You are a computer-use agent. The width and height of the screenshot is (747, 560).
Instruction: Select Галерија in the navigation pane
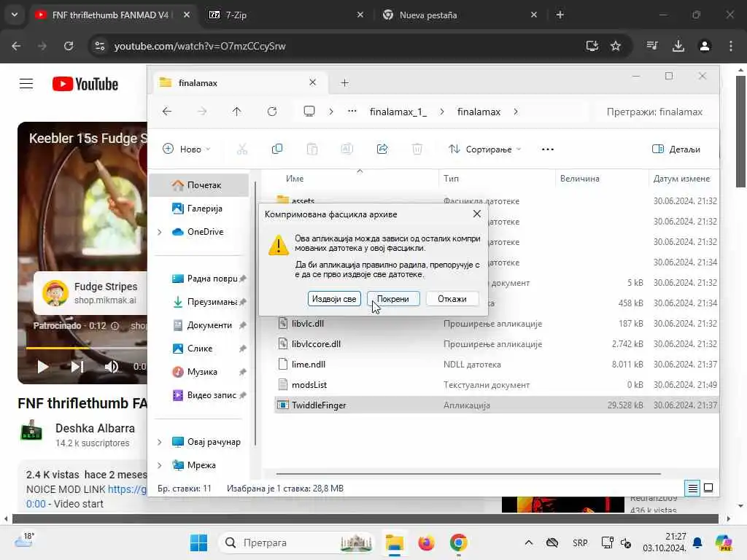(x=198, y=208)
